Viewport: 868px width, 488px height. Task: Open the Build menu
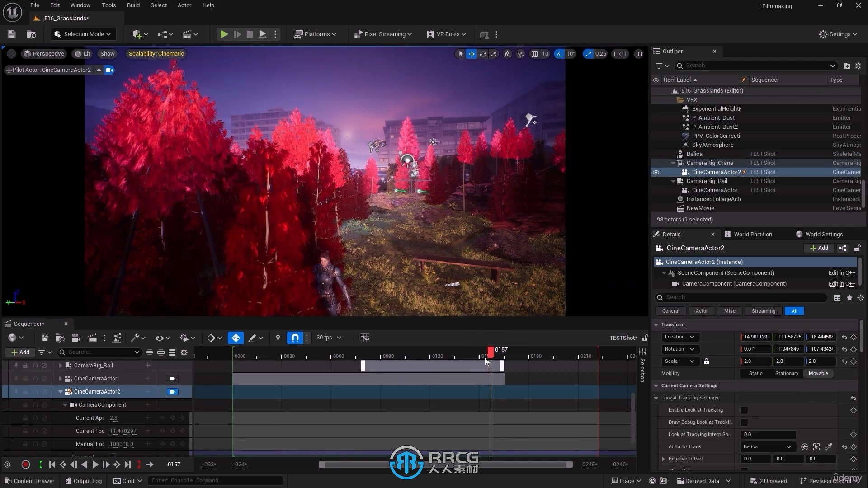point(133,5)
